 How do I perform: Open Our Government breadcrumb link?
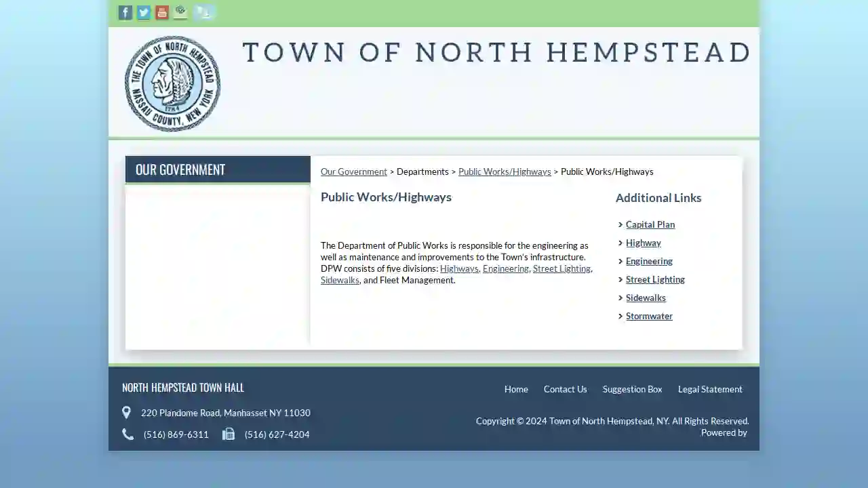[354, 171]
